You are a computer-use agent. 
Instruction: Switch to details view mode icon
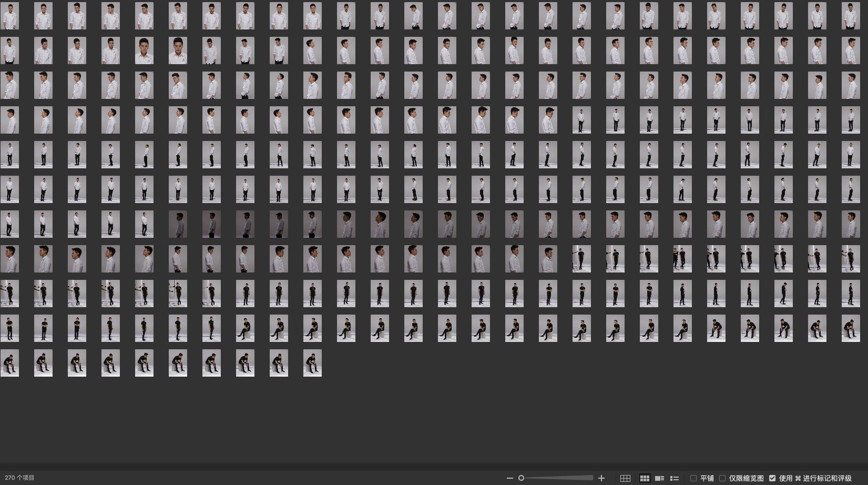[659, 478]
